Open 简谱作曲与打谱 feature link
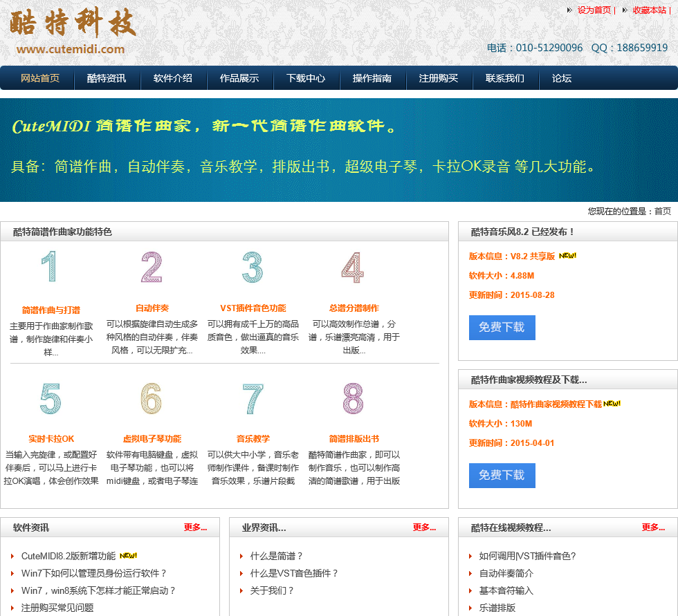Screen dimensions: 678x616 [51, 310]
